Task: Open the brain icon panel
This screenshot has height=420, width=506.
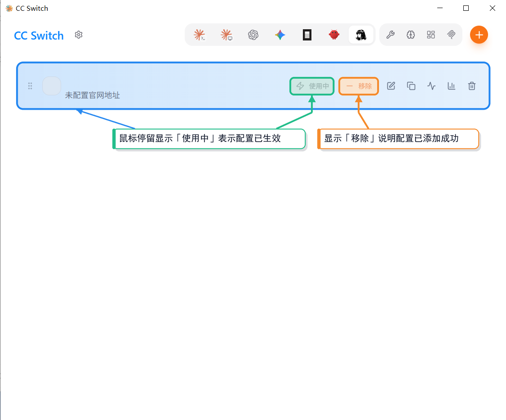Action: 410,35
